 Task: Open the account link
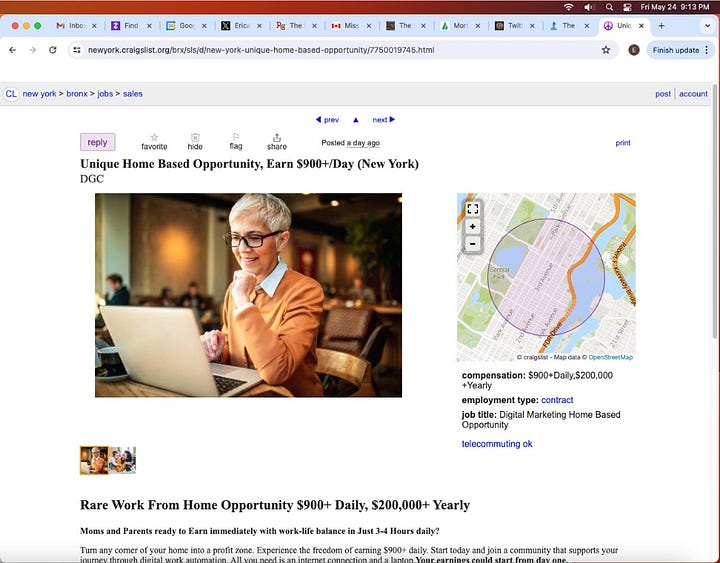(x=693, y=94)
